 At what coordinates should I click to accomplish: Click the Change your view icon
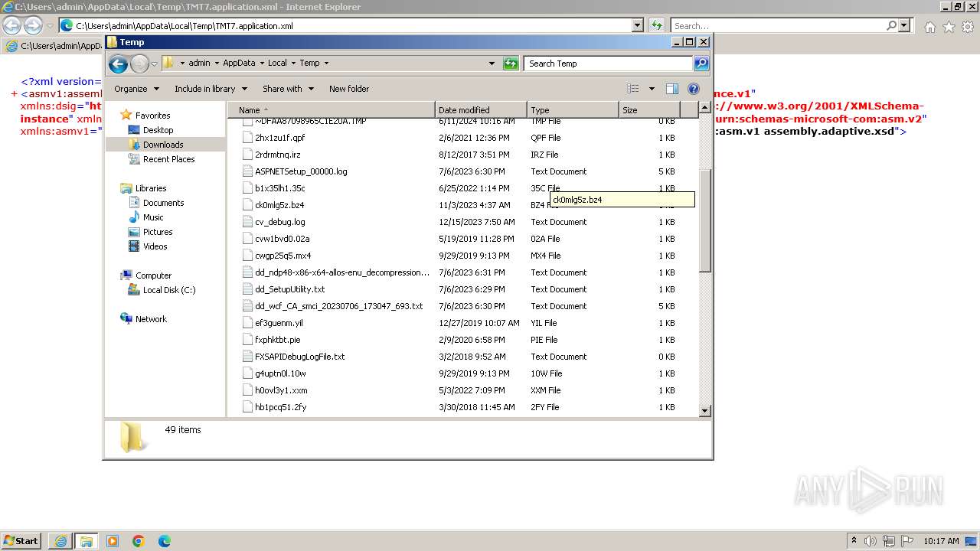(x=633, y=89)
